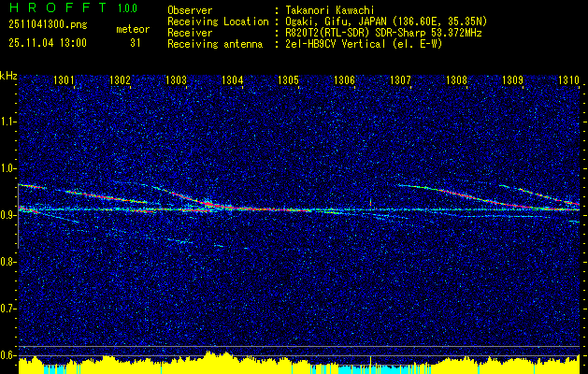
Task: Click the 1303 time marker
Action: (x=177, y=79)
